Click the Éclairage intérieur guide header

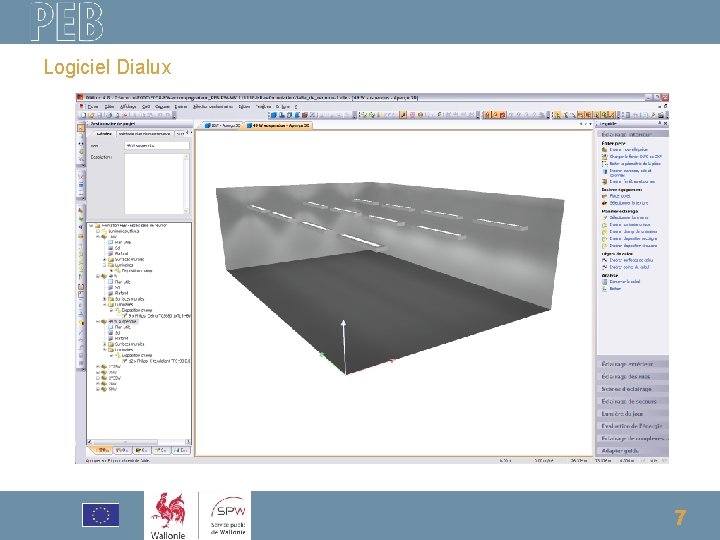pos(632,135)
